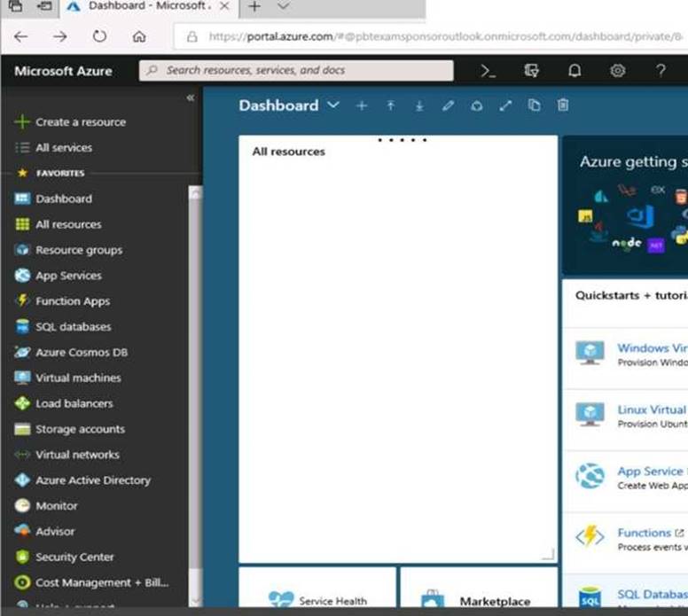This screenshot has width=688, height=616.
Task: Go forward in the browser
Action: pyautogui.click(x=60, y=36)
